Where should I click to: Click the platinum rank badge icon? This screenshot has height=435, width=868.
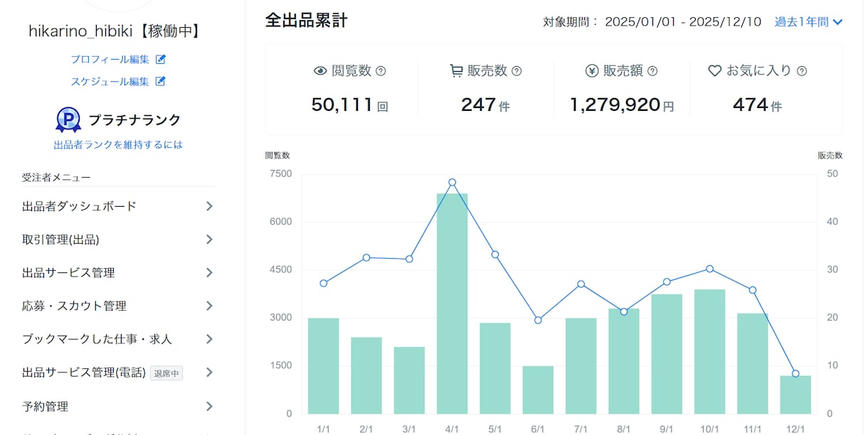pyautogui.click(x=68, y=119)
